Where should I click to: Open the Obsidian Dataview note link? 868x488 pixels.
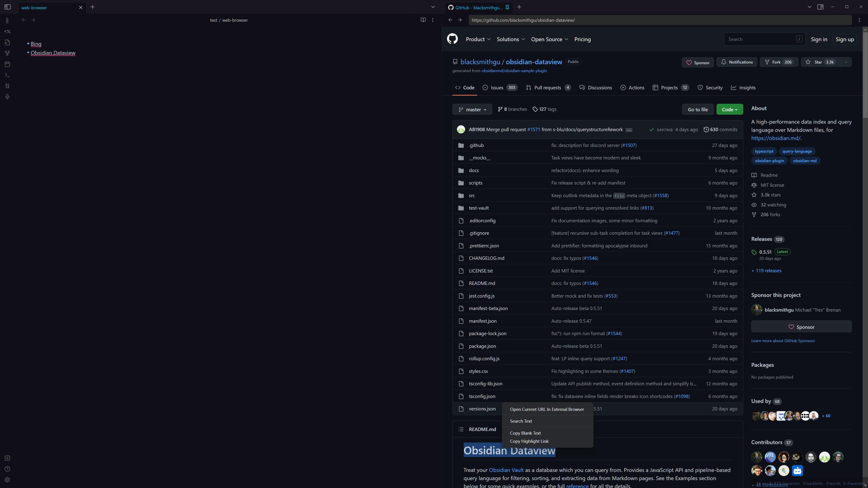[53, 53]
